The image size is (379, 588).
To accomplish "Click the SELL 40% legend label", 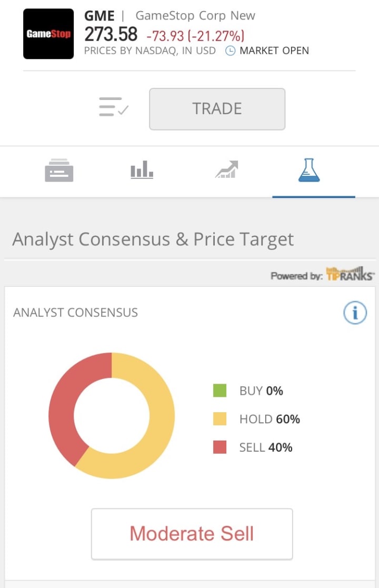I will pos(266,447).
